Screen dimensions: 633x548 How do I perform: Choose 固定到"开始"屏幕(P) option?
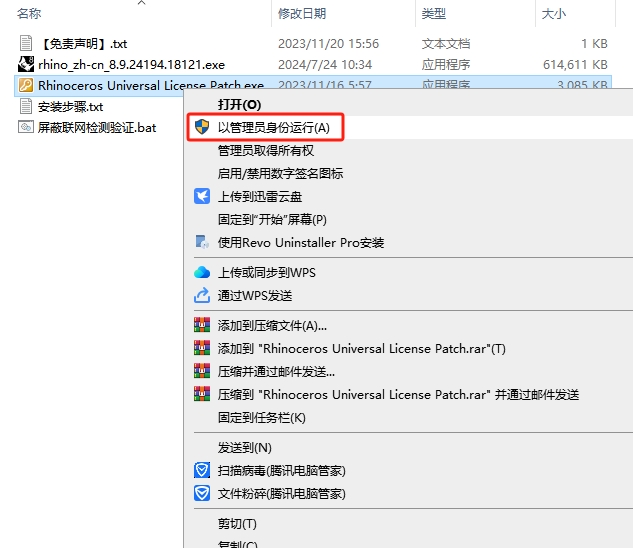point(272,219)
